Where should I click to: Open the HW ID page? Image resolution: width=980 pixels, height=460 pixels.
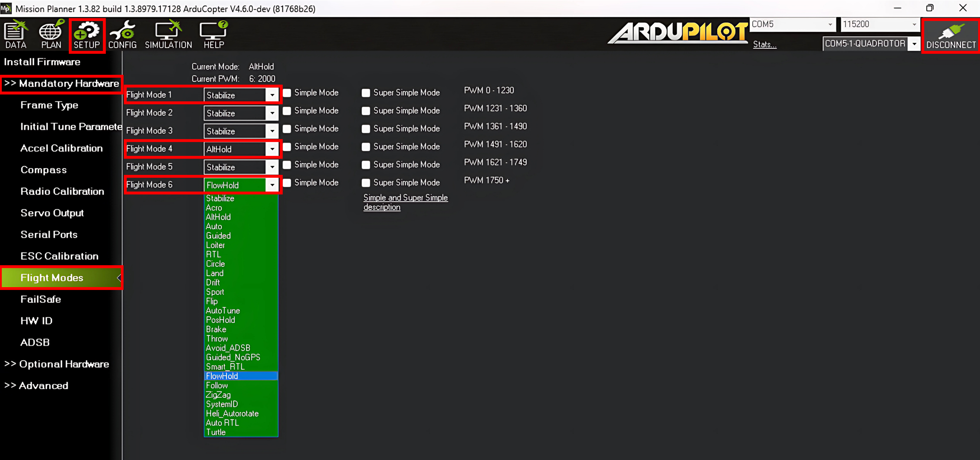pyautogui.click(x=37, y=321)
